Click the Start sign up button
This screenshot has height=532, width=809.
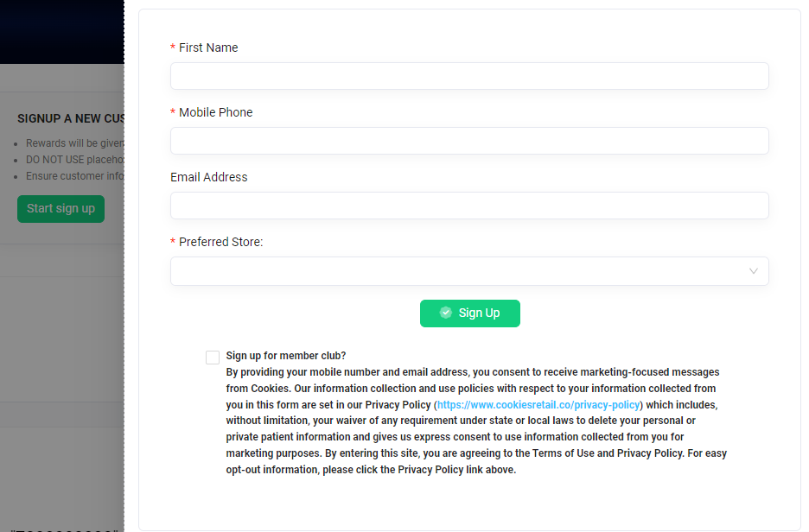pyautogui.click(x=61, y=208)
